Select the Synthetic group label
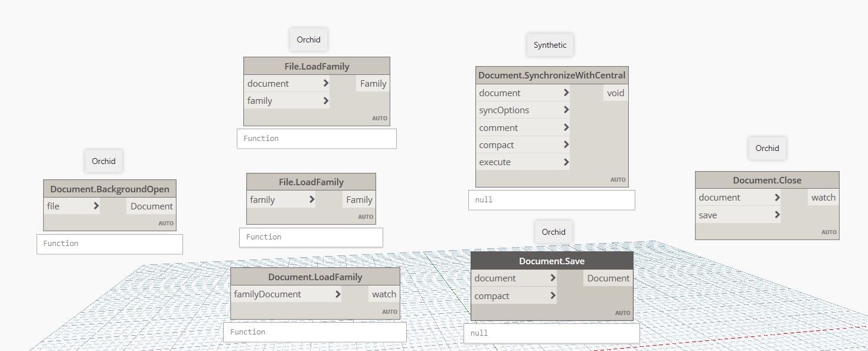 [x=550, y=44]
